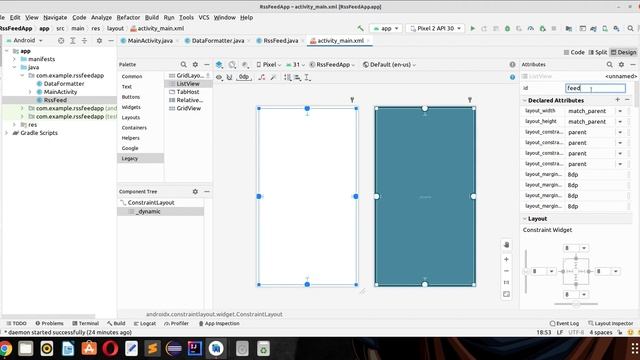
Task: Open the VCS menu
Action: point(204,18)
